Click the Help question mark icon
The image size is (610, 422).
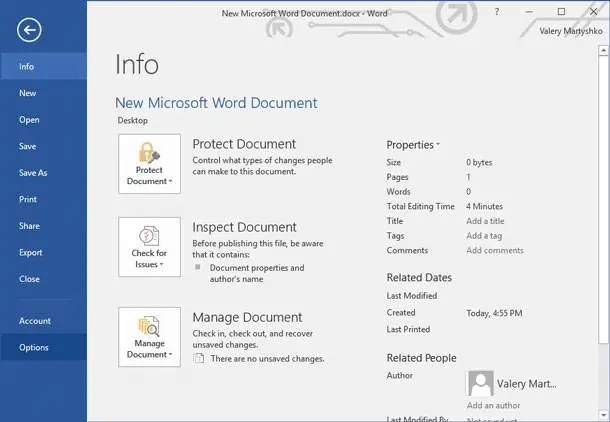497,12
